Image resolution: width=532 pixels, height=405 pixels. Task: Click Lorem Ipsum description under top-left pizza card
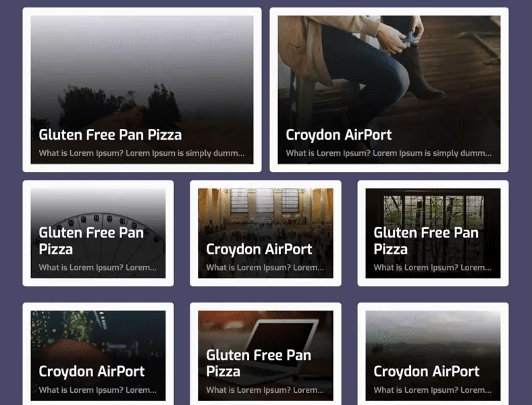click(142, 153)
